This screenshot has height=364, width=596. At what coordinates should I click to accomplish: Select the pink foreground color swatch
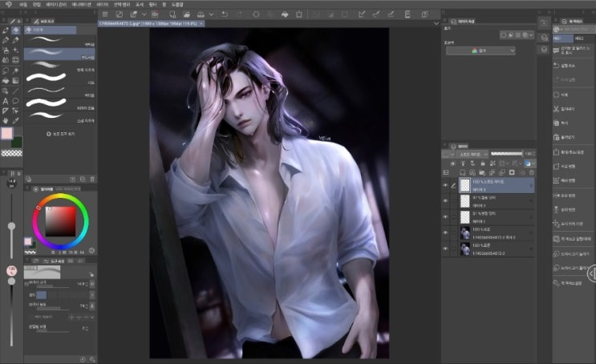pos(7,133)
